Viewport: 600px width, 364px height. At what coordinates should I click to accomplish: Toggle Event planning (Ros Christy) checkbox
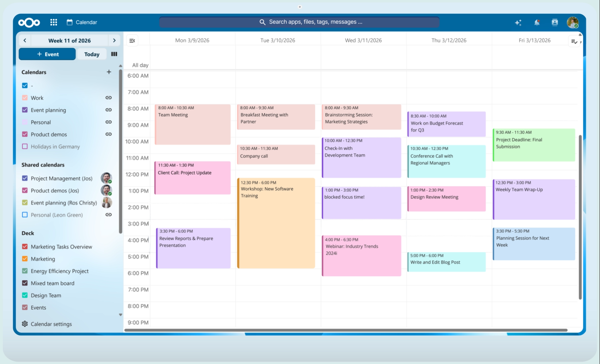(x=25, y=203)
